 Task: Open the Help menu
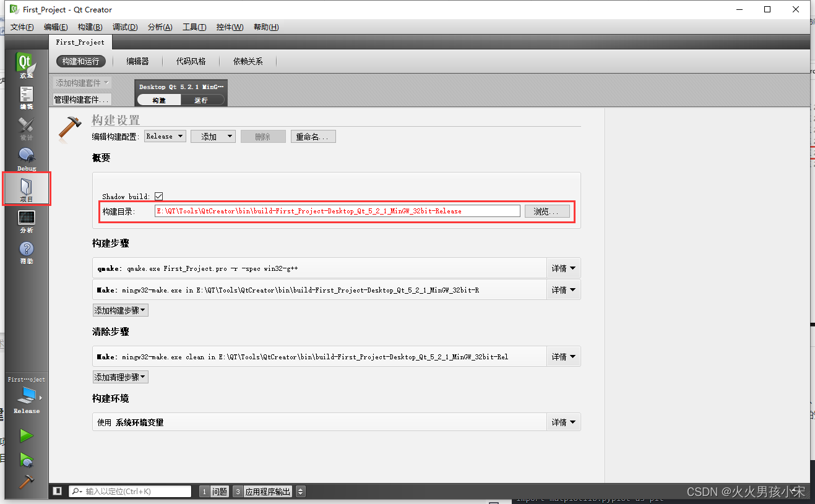tap(266, 27)
